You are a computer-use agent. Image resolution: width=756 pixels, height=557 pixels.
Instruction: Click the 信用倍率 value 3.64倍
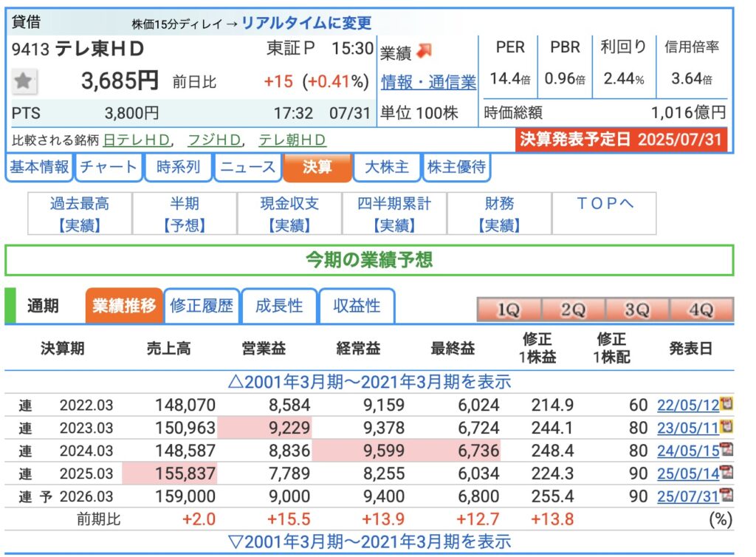692,78
